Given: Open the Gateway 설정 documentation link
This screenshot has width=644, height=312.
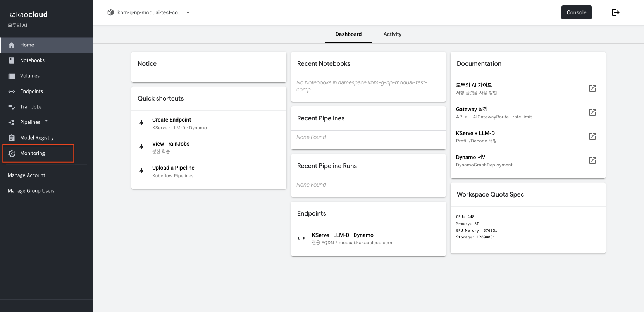Looking at the screenshot, I should click(528, 112).
